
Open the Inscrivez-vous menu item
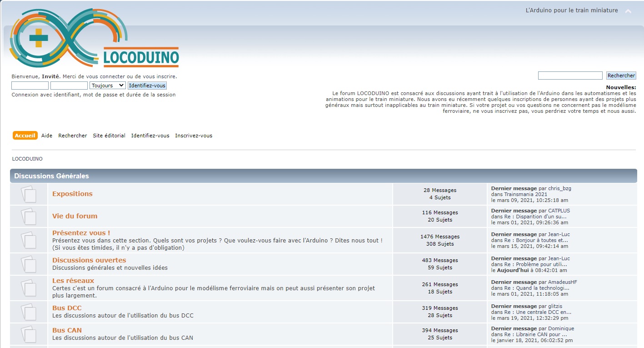point(194,136)
